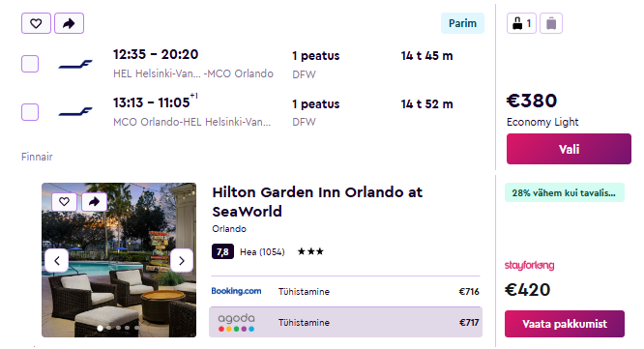Click Finnair logo on outbound HEL-MCO flight
Image resolution: width=644 pixels, height=349 pixels.
point(75,64)
